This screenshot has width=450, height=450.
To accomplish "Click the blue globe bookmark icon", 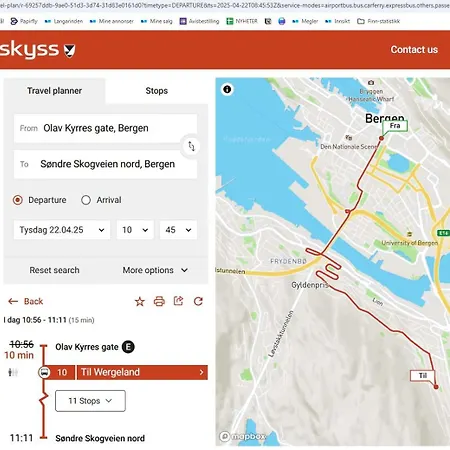I will pyautogui.click(x=282, y=21).
